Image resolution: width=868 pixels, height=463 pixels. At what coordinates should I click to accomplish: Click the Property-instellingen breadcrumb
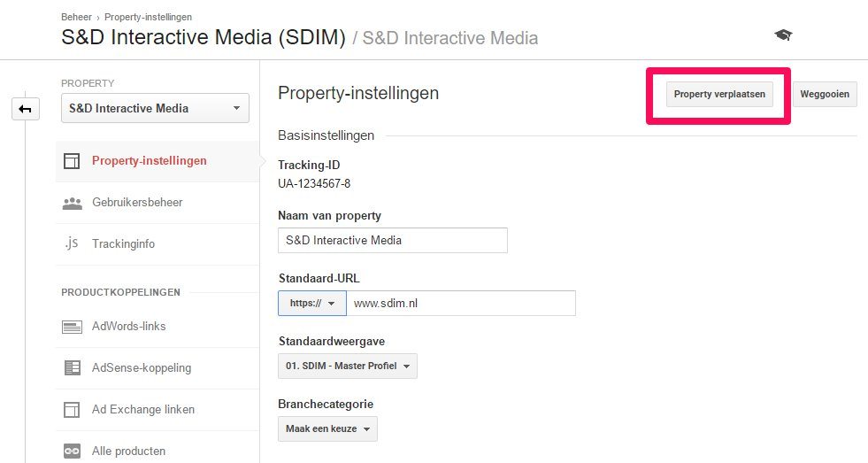point(149,17)
